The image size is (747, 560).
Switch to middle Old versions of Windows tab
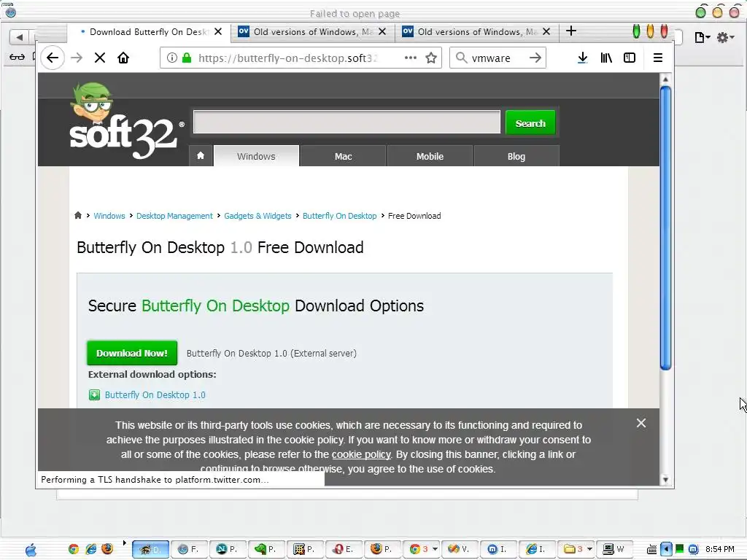312,32
